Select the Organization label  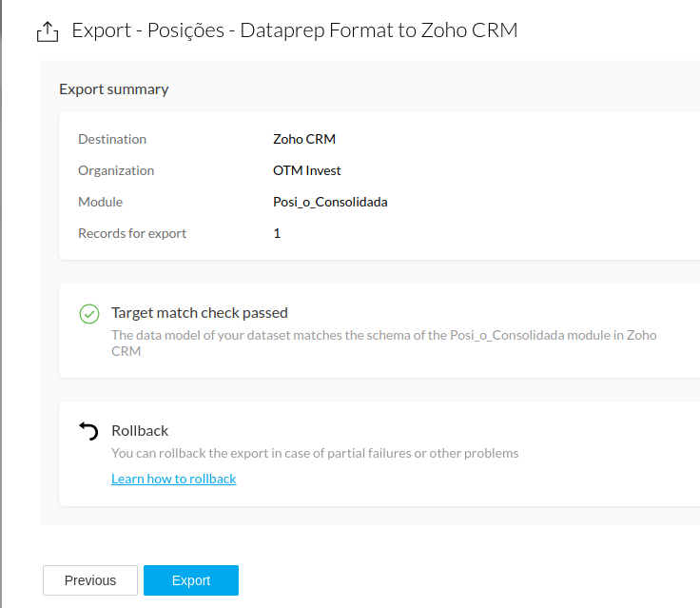(116, 170)
